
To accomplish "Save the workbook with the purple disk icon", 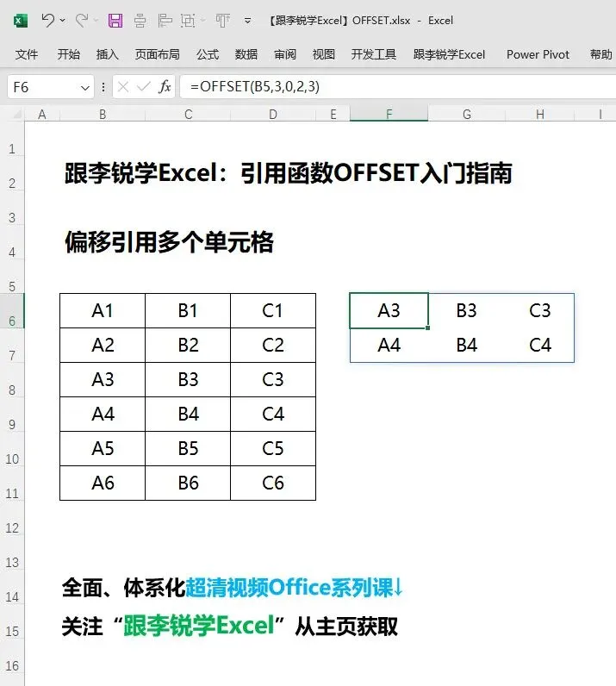I will 115,20.
